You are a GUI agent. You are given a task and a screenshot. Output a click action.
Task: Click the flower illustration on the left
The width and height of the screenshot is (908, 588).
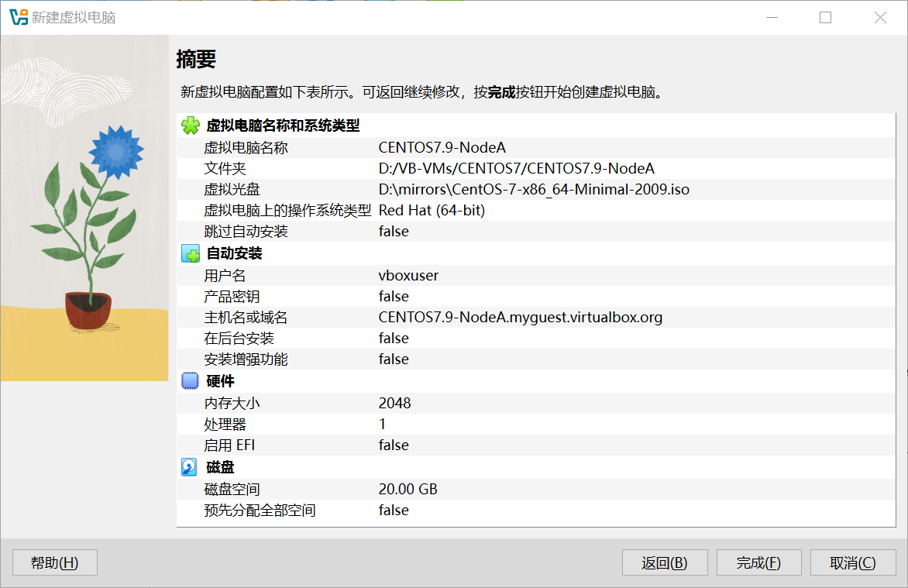click(84, 208)
